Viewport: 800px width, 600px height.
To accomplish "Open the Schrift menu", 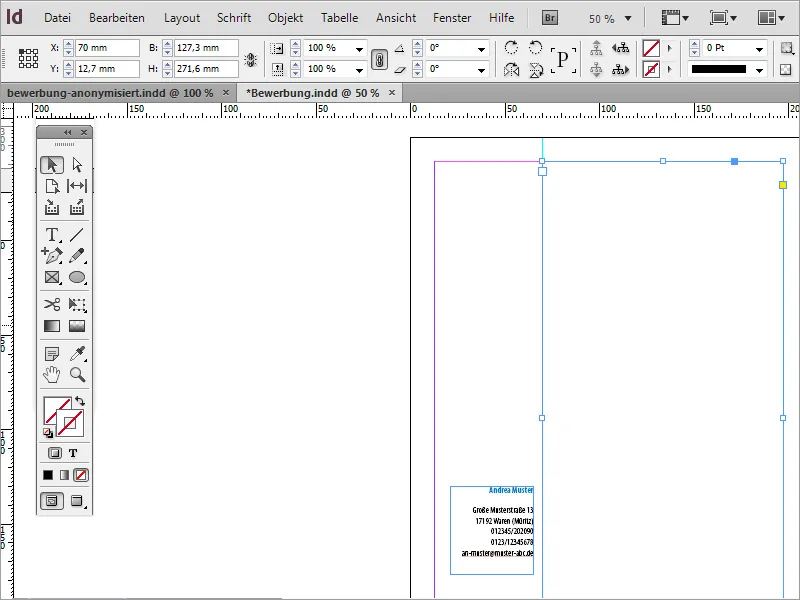I will coord(234,18).
